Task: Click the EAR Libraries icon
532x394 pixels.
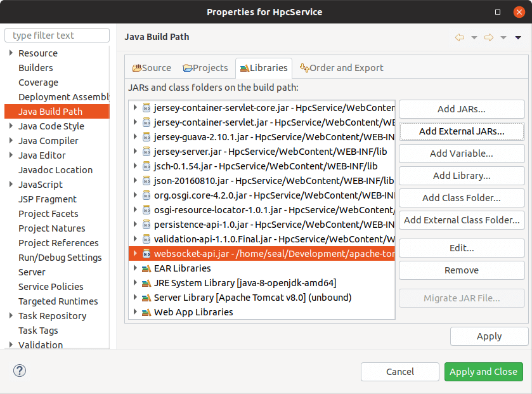Action: [146, 268]
